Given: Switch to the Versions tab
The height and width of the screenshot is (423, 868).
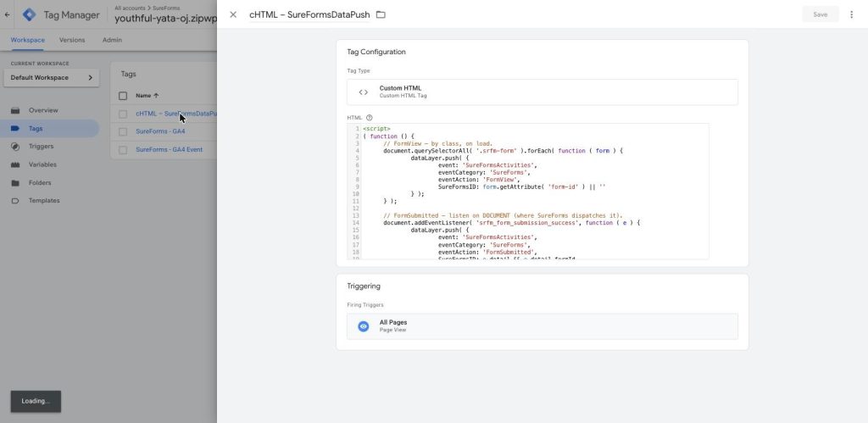Looking at the screenshot, I should [x=72, y=41].
